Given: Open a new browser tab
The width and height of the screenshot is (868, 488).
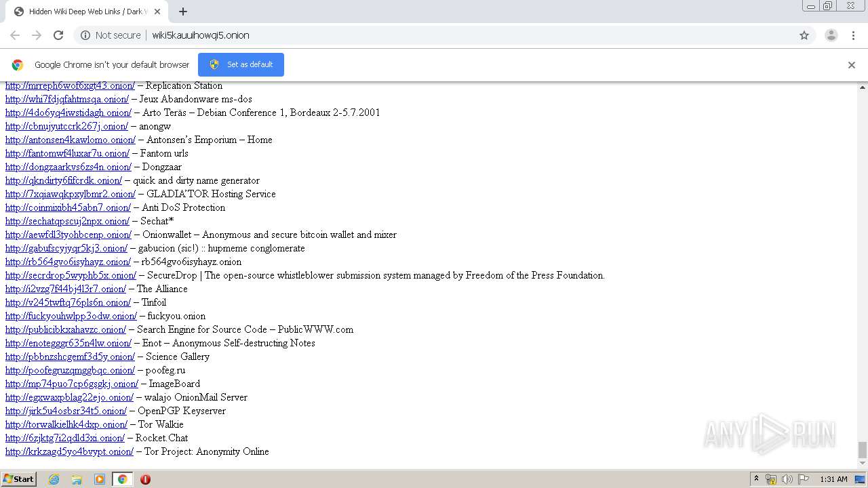Looking at the screenshot, I should coord(182,12).
